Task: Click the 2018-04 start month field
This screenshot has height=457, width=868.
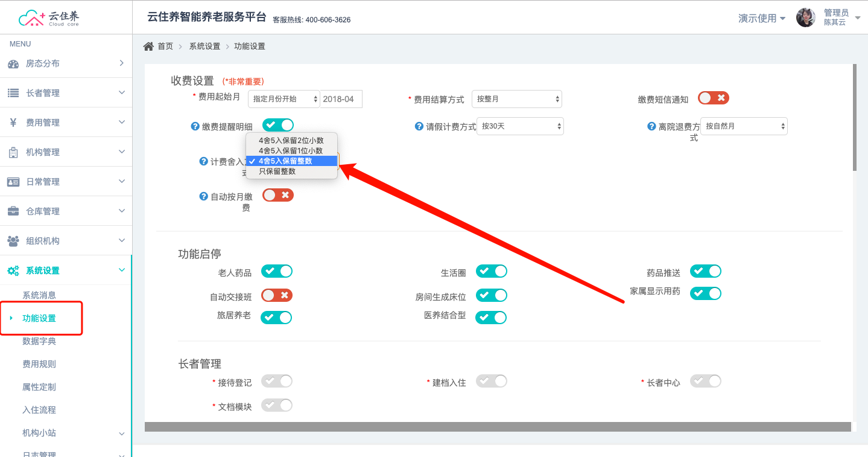Action: (x=341, y=99)
